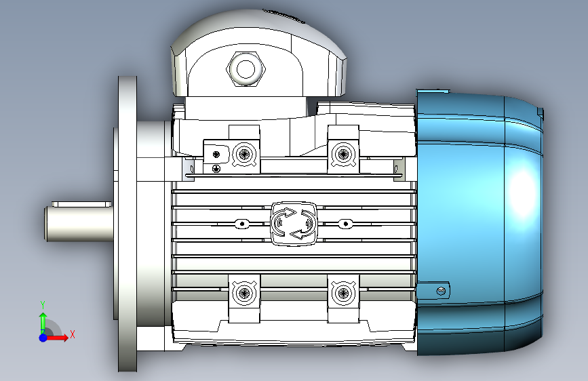
Task: Select the blue fan cover
Action: [x=479, y=223]
